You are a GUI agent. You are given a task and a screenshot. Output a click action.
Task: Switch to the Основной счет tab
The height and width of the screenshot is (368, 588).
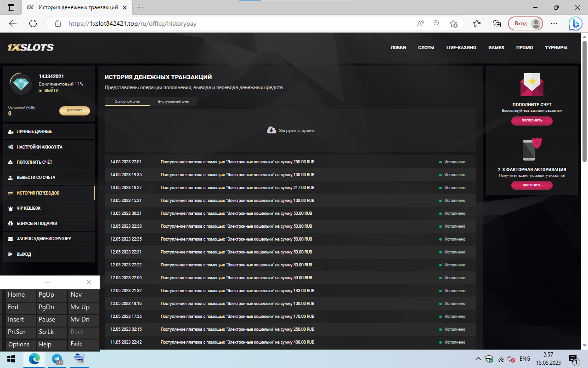128,101
